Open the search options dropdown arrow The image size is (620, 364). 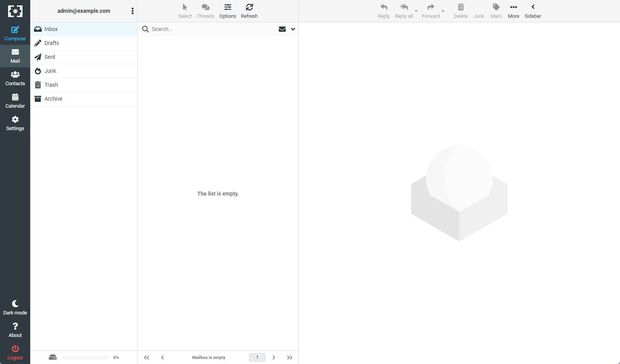[x=293, y=29]
